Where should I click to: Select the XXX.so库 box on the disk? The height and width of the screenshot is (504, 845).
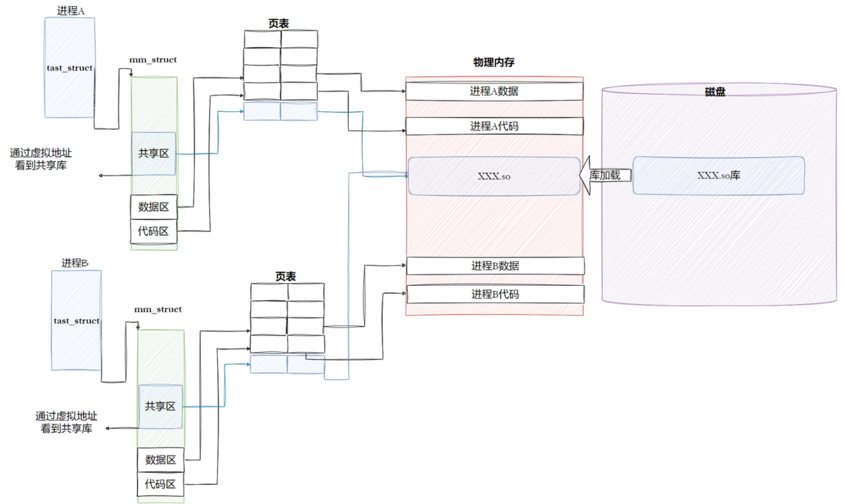[x=719, y=175]
